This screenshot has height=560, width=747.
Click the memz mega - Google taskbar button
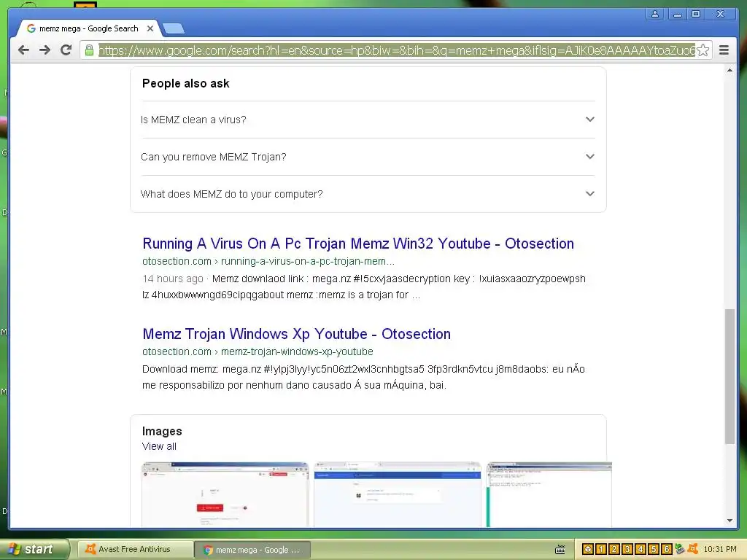coord(252,550)
